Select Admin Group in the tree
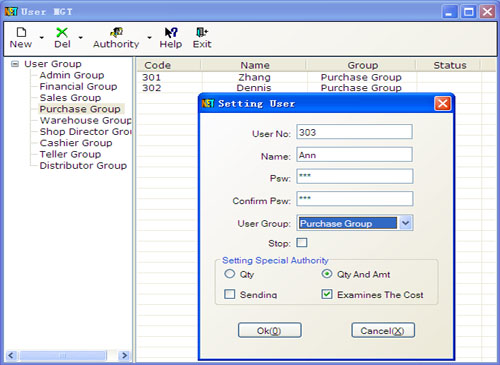The width and height of the screenshot is (500, 365). 72,75
